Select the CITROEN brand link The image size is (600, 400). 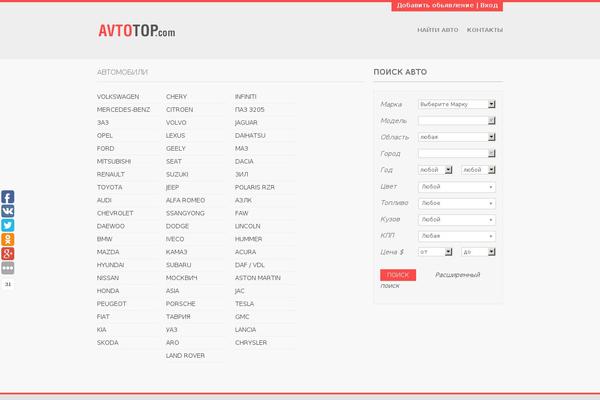(179, 110)
